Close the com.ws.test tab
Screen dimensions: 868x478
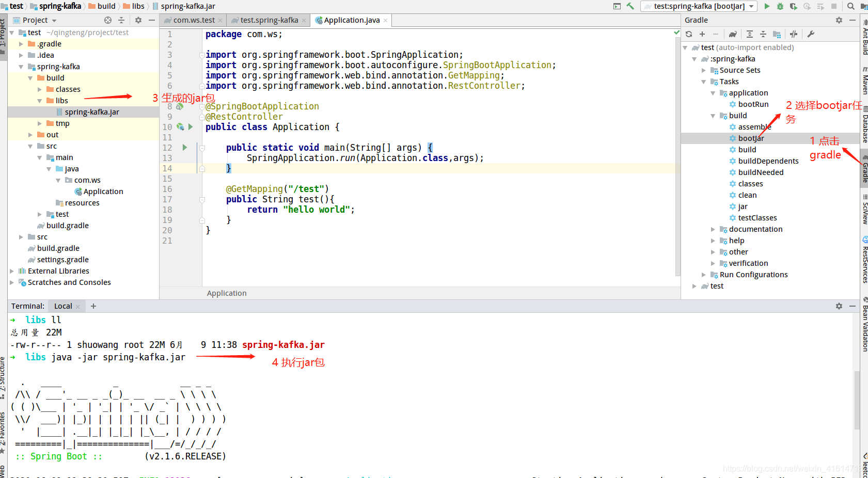click(x=220, y=21)
